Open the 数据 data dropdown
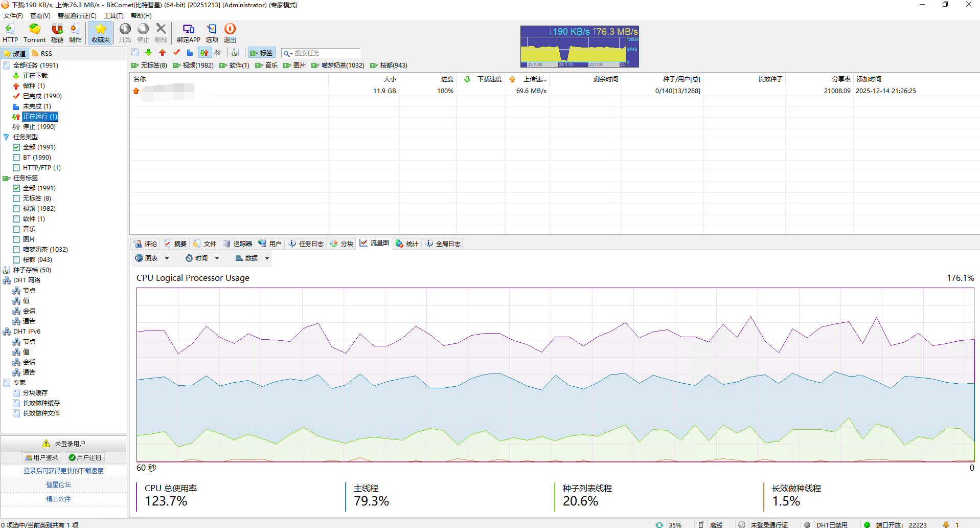Screen dimensions: 980x528 click(252, 258)
